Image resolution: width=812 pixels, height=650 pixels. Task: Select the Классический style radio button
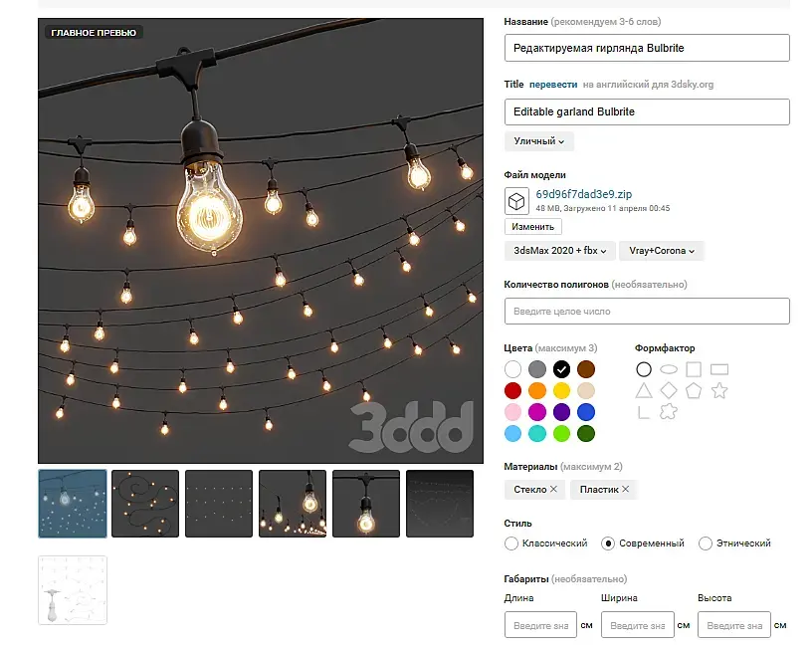coord(511,543)
